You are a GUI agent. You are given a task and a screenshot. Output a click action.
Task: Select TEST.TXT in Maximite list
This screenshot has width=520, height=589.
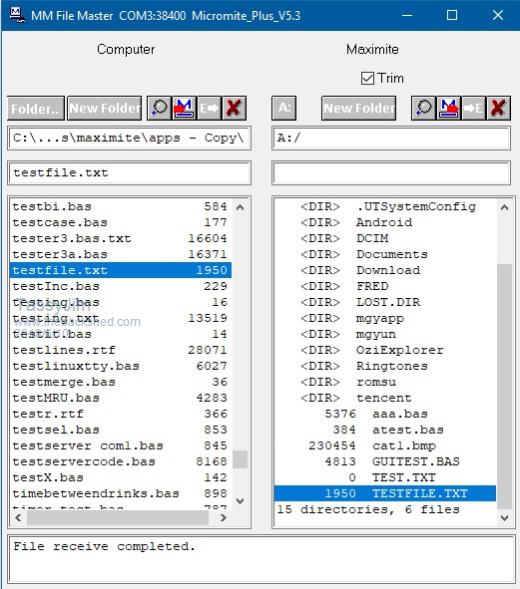click(385, 478)
